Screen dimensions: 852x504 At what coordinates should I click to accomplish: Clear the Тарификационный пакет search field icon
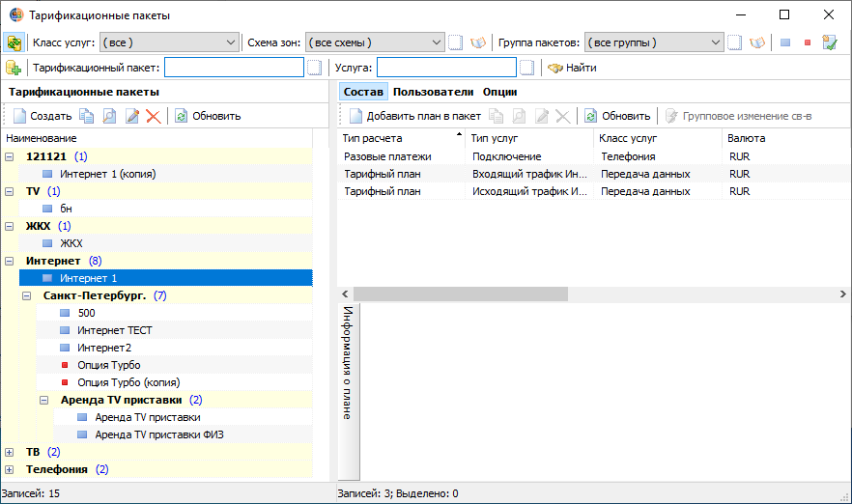(x=315, y=68)
